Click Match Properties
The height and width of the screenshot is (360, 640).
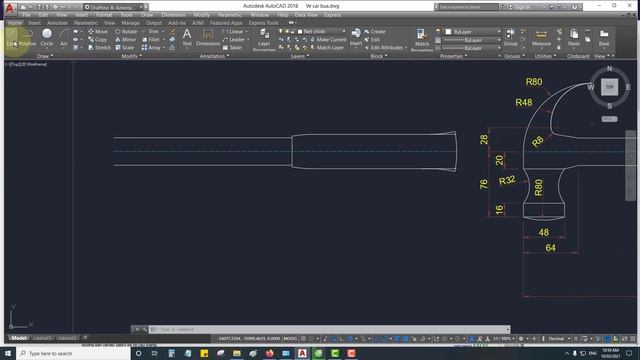(422, 40)
